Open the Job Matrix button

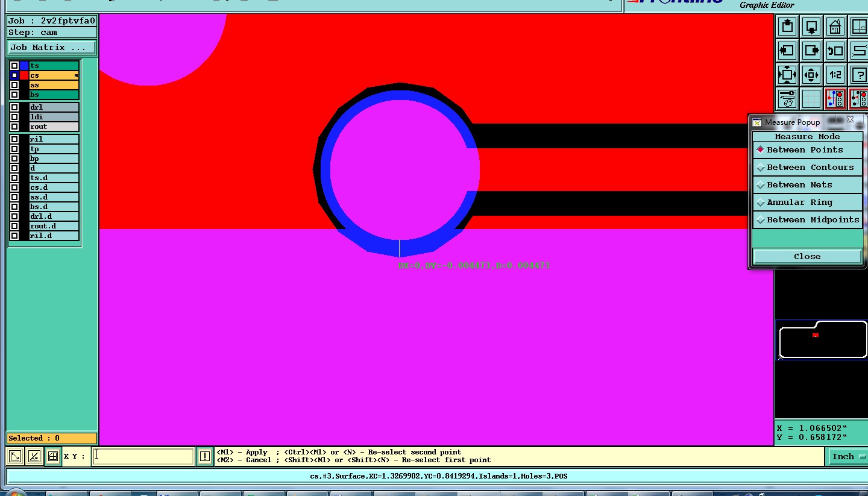52,47
